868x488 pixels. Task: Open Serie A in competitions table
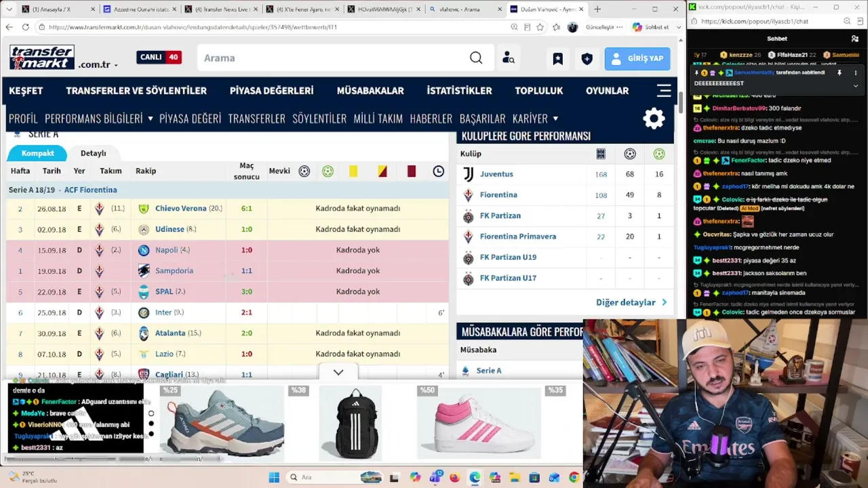coord(489,371)
